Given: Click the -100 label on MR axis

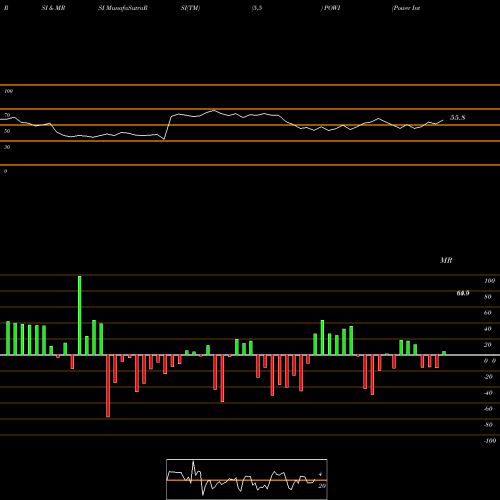Looking at the screenshot, I should click(490, 441).
